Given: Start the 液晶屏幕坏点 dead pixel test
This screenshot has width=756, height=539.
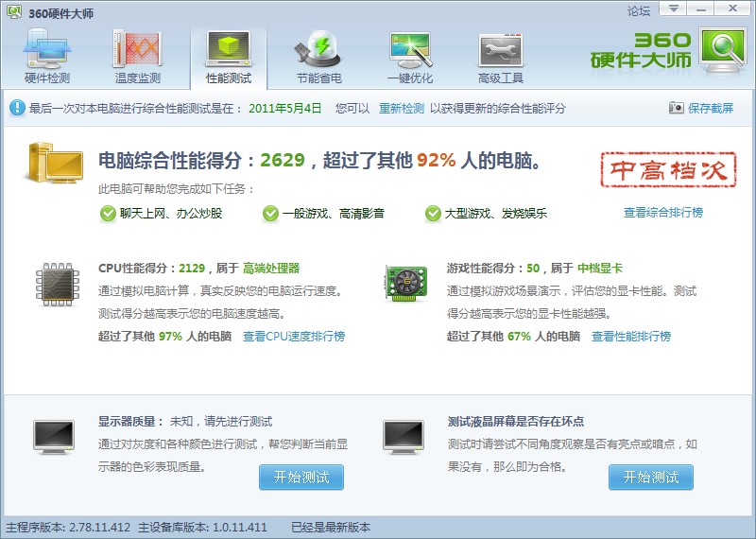Looking at the screenshot, I should point(651,478).
